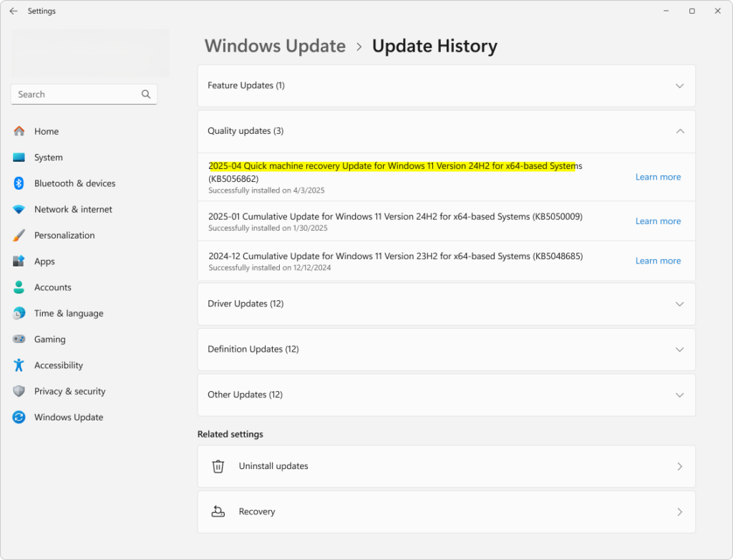Click Definition Updates (12) header text

click(x=253, y=349)
